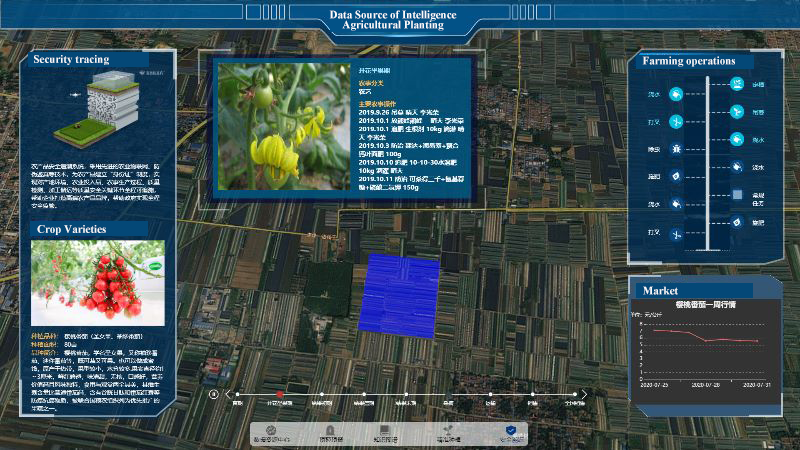Select the seedling tray icon atop Farming operations

pyautogui.click(x=737, y=84)
